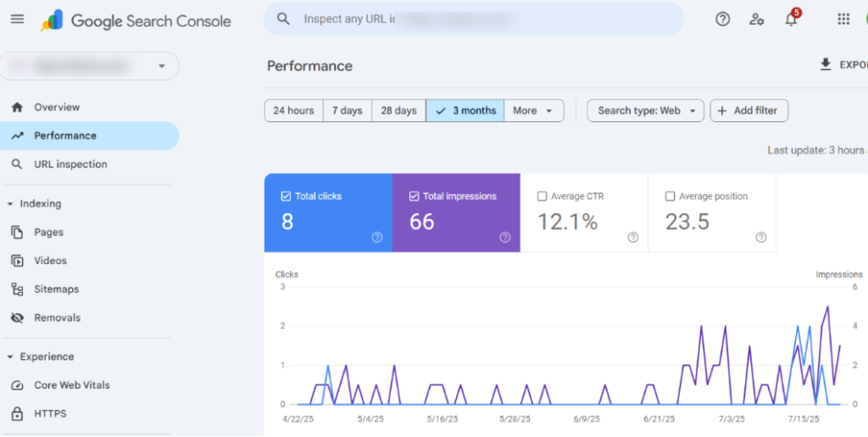This screenshot has width=868, height=437.
Task: Click the Sitemaps icon in sidebar
Action: click(17, 289)
